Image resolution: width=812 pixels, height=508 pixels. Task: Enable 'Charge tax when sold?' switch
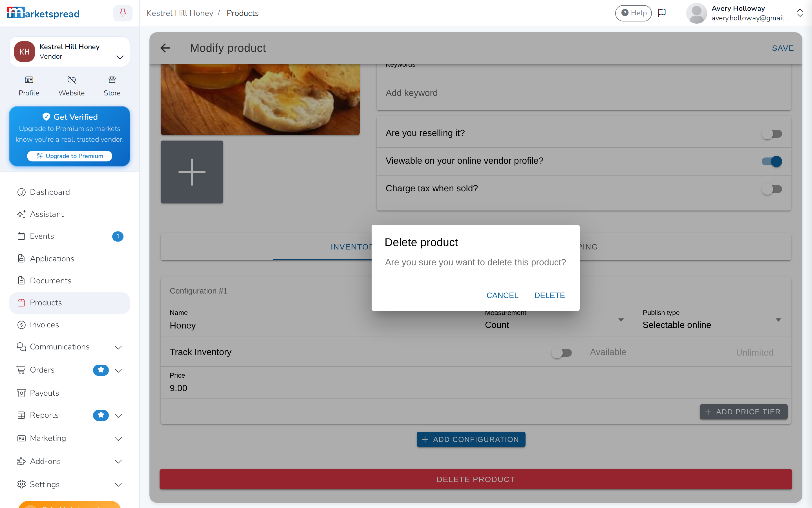(772, 189)
